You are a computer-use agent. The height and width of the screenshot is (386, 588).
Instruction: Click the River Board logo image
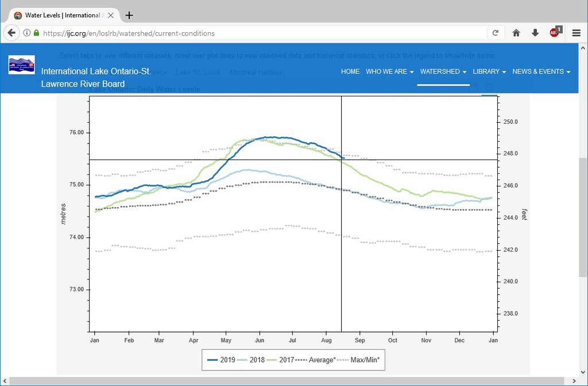[x=22, y=65]
